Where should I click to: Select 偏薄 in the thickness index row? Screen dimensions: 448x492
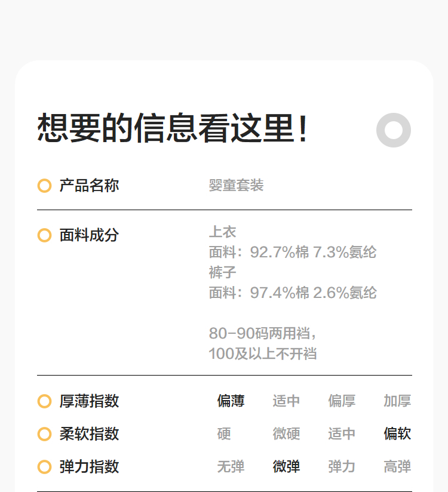231,401
